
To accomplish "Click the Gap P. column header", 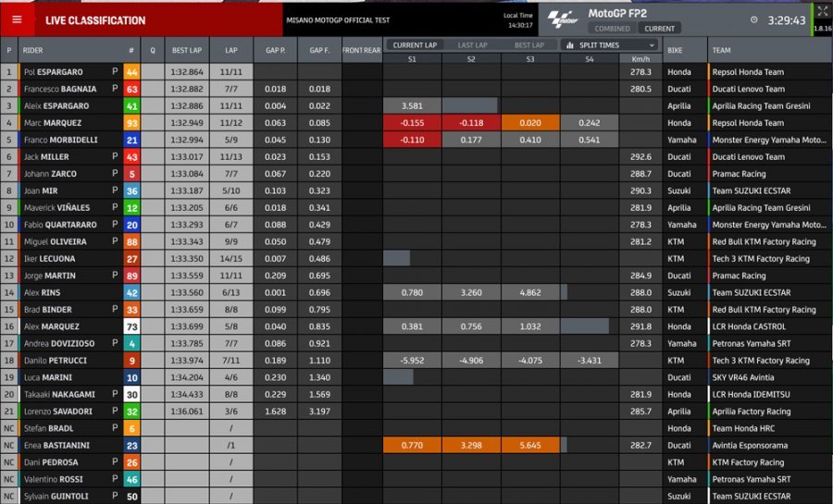I will click(x=275, y=50).
